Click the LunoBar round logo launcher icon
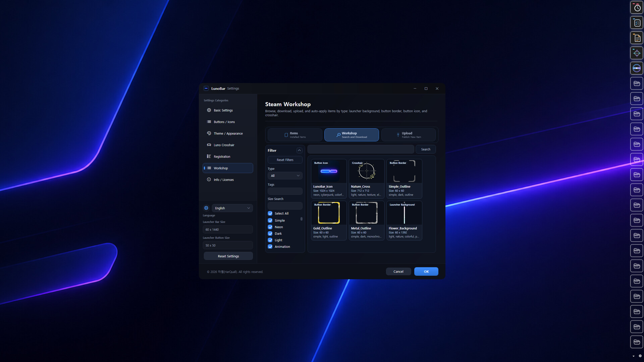 637,68
